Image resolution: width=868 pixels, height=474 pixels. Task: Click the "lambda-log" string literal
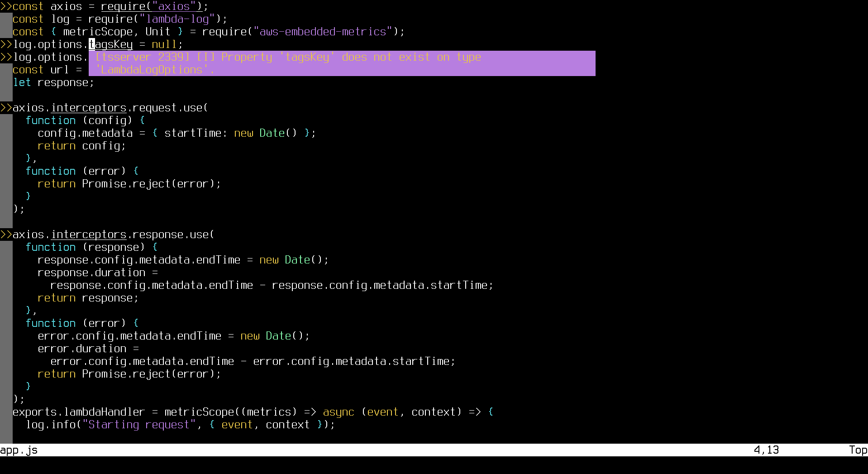[177, 19]
